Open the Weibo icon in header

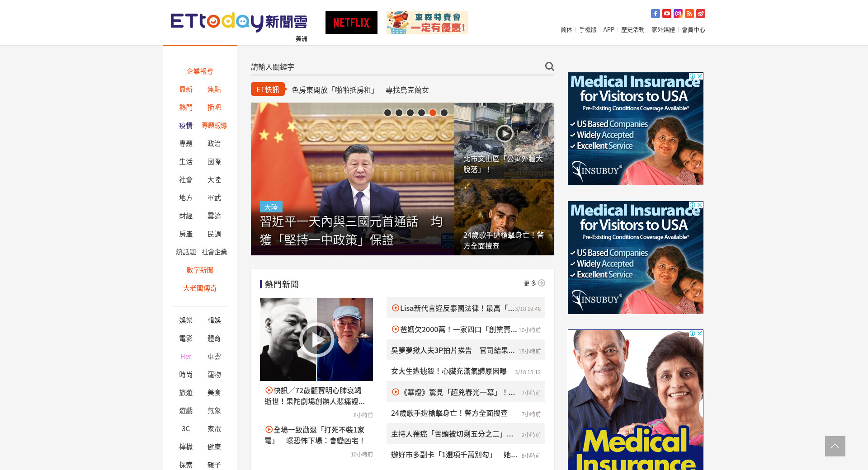coord(701,14)
